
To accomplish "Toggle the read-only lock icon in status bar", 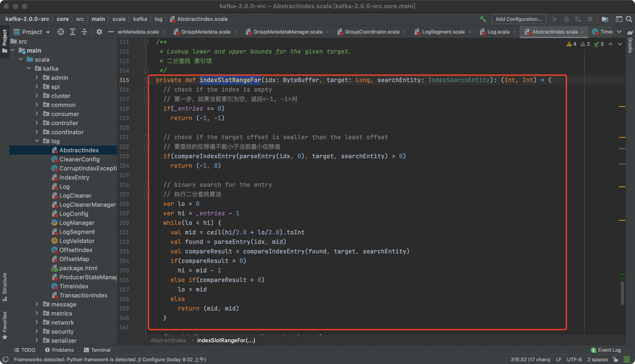I will [x=615, y=359].
